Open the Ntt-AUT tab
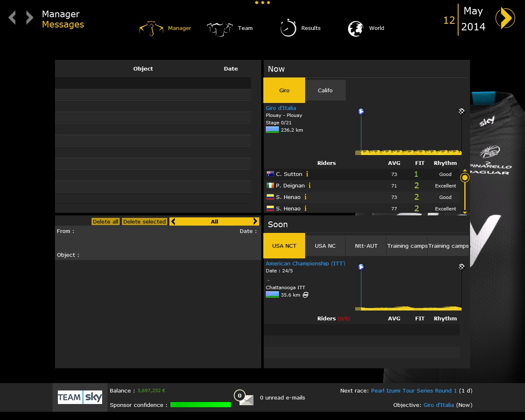 (366, 246)
